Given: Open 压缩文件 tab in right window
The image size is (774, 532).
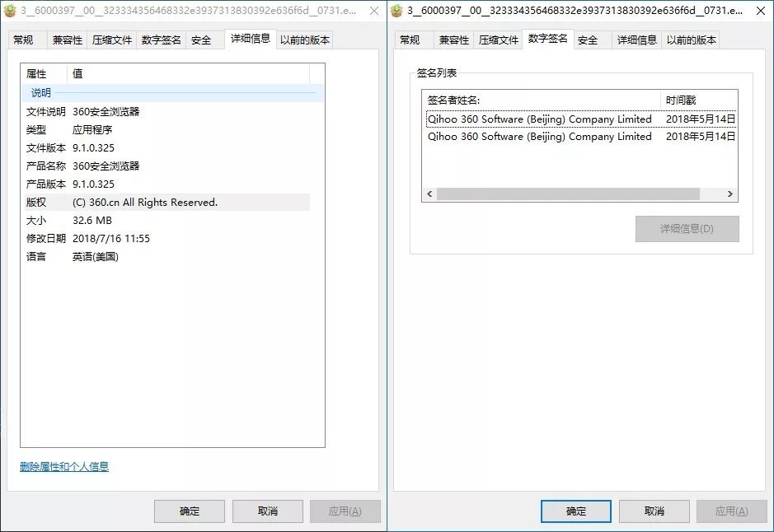Looking at the screenshot, I should point(498,40).
